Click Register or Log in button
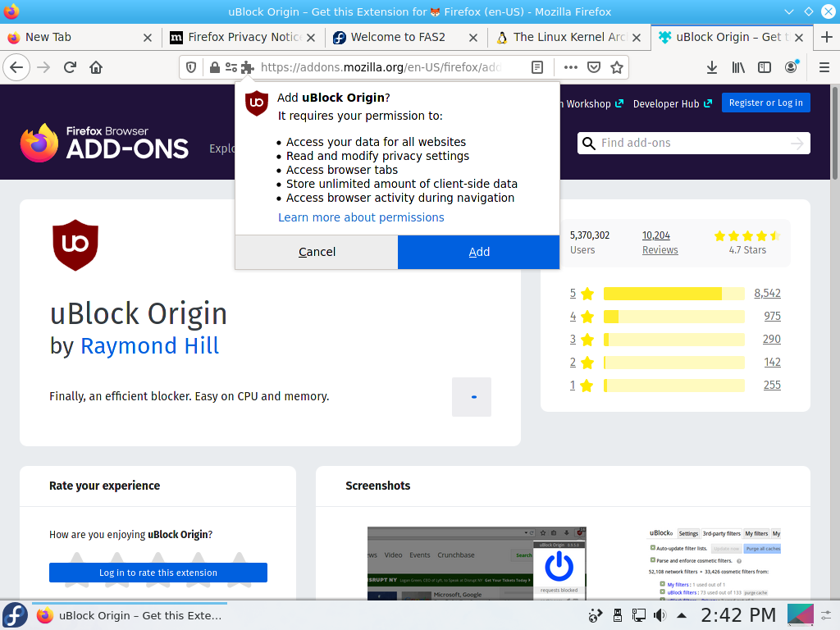 click(766, 103)
